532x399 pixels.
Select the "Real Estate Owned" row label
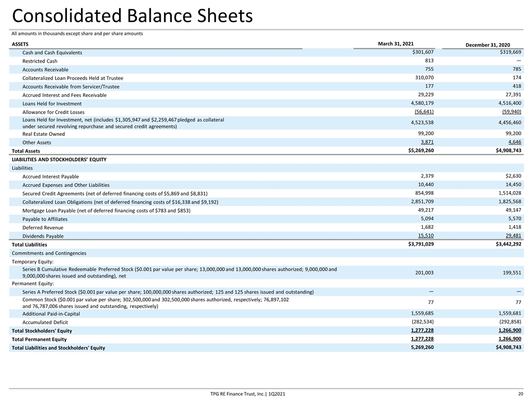coord(43,134)
